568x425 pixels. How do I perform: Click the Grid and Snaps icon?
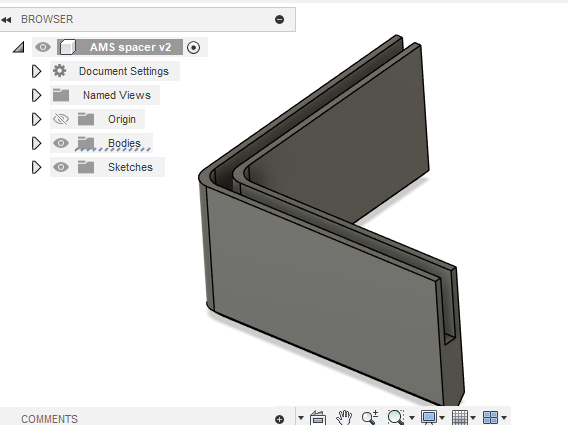click(460, 417)
